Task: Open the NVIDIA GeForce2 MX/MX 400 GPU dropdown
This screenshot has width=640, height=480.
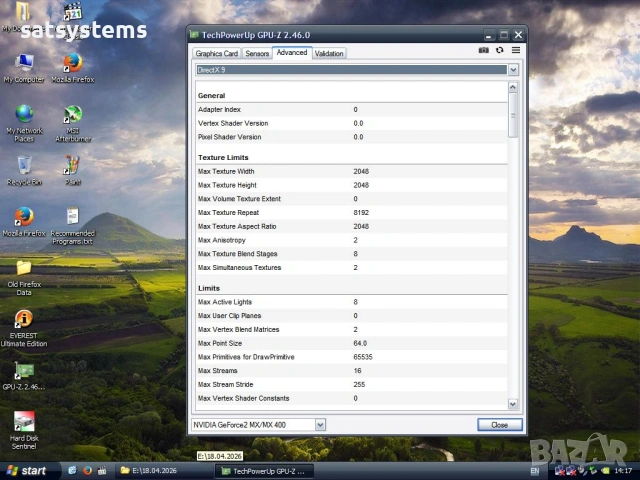Action: click(x=320, y=425)
